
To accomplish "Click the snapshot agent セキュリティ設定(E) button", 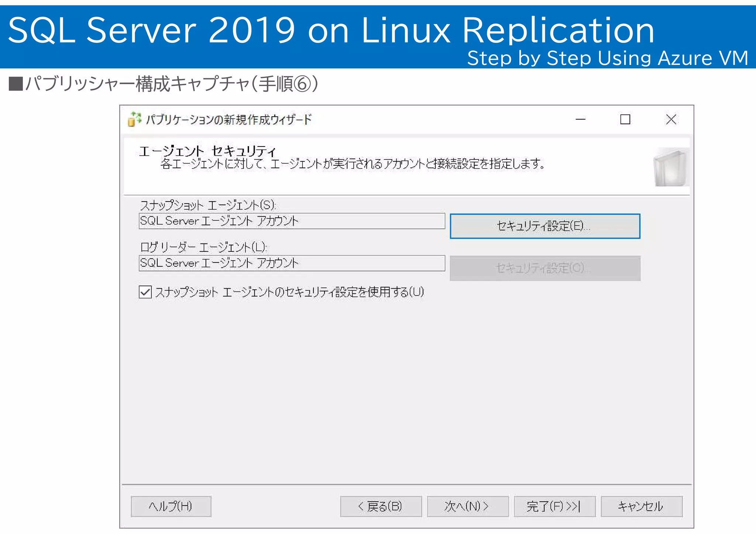I will [x=545, y=226].
